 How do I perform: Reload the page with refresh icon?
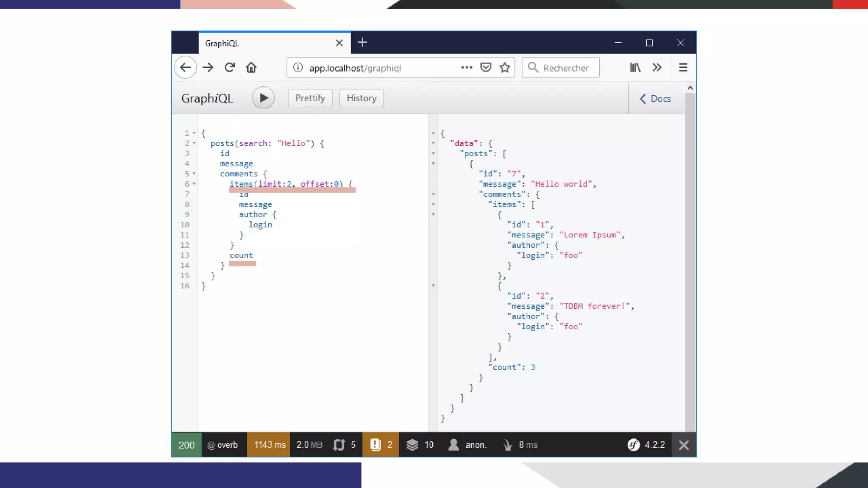coord(230,67)
